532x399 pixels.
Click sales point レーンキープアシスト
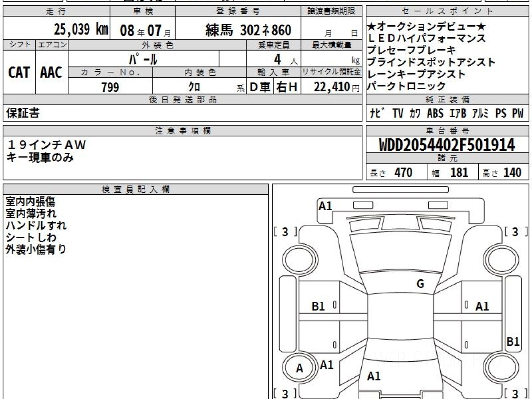tap(417, 74)
